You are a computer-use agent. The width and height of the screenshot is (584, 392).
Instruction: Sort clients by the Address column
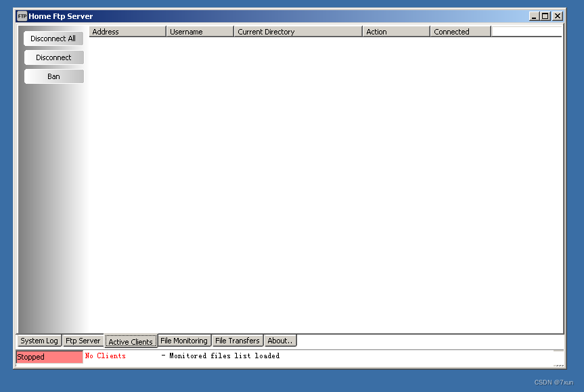click(127, 31)
